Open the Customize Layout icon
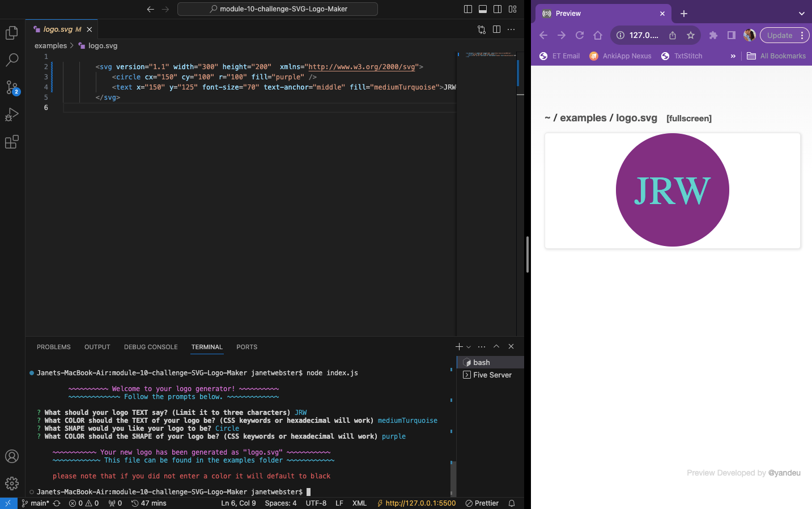The image size is (812, 509). click(x=513, y=9)
